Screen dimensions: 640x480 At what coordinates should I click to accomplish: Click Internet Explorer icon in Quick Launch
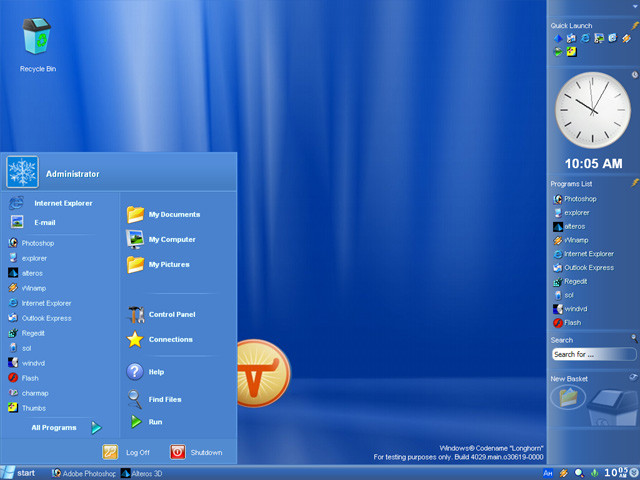pos(585,38)
